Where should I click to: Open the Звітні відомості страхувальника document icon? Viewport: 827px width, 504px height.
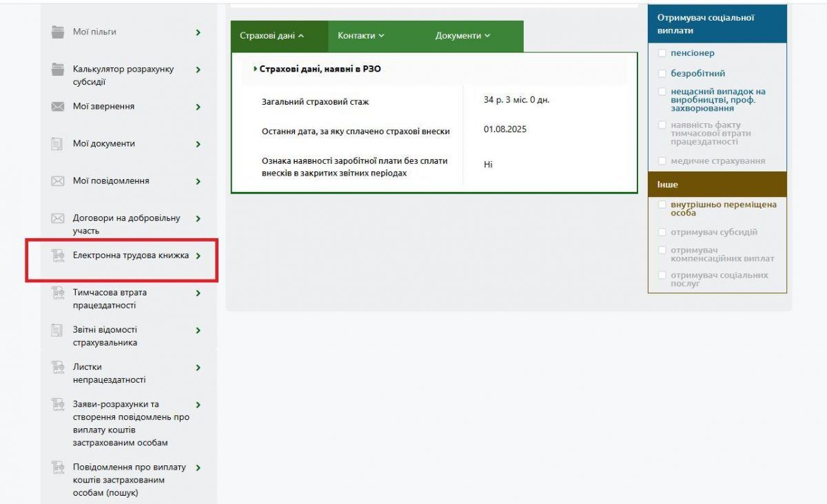point(57,330)
